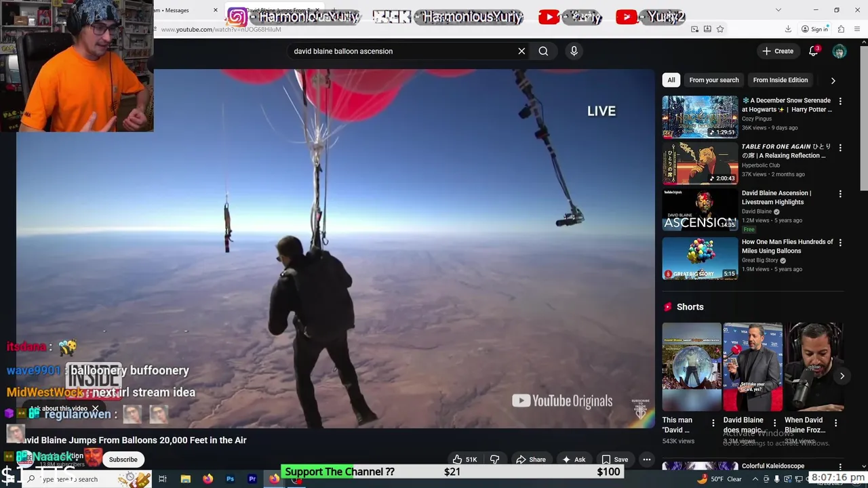Like the video with thumbs up 51K
868x488 pixels.
point(465,460)
